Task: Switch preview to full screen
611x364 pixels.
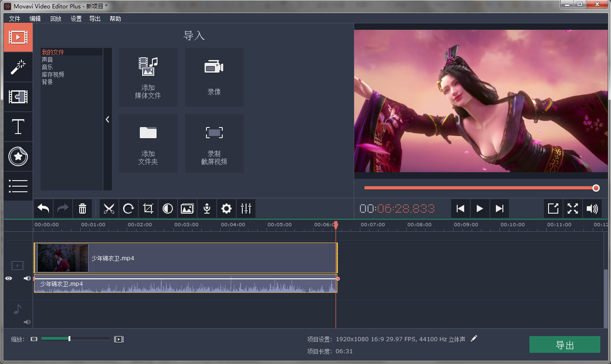Action: click(x=573, y=209)
